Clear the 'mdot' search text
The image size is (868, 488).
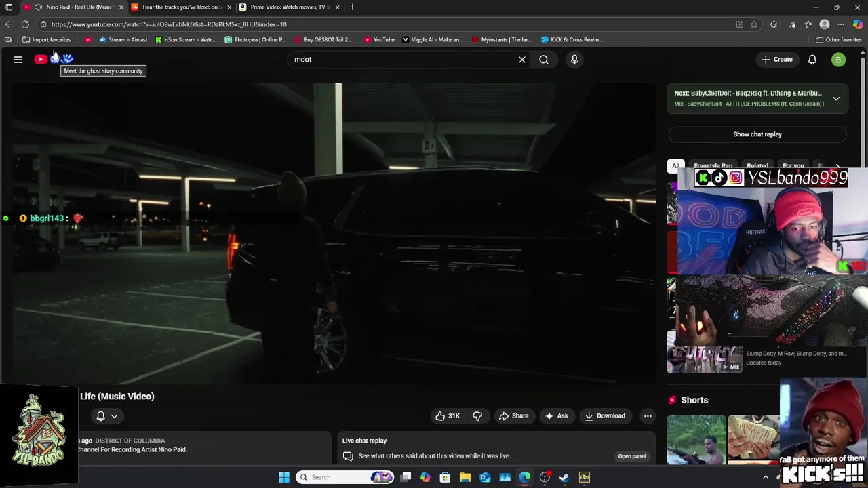tap(522, 60)
